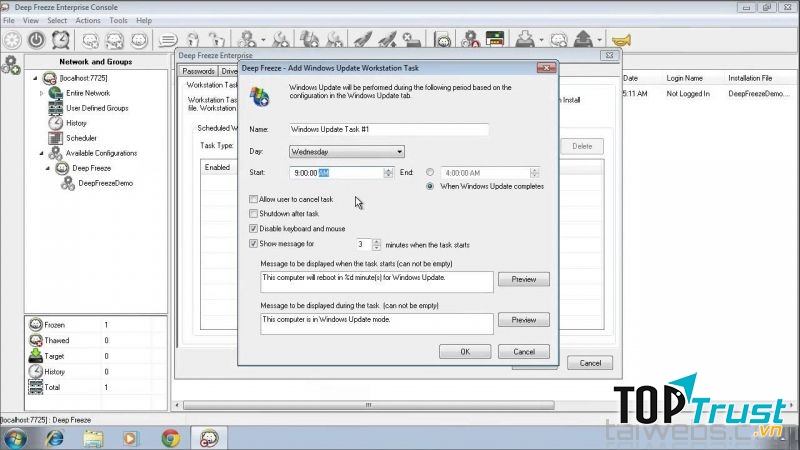Collapse the localhost:7725 tree node
The height and width of the screenshot is (450, 800).
pos(35,78)
